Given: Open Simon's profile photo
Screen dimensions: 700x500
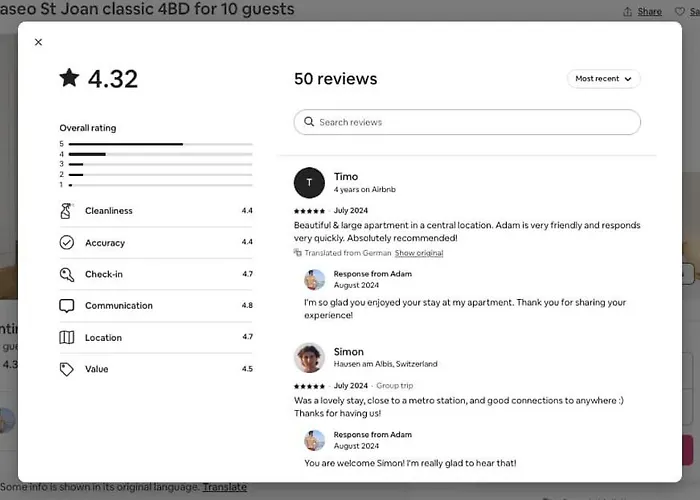Looking at the screenshot, I should (x=309, y=358).
